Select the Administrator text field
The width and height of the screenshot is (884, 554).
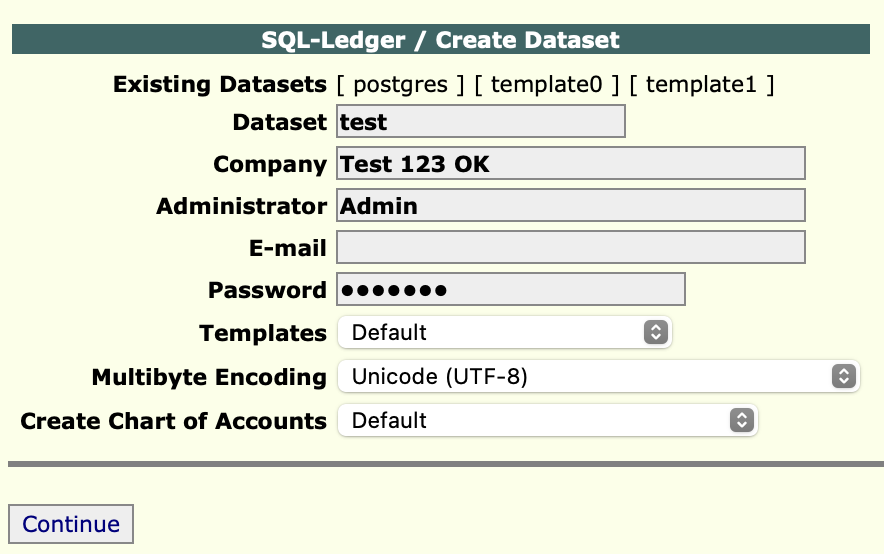[570, 206]
